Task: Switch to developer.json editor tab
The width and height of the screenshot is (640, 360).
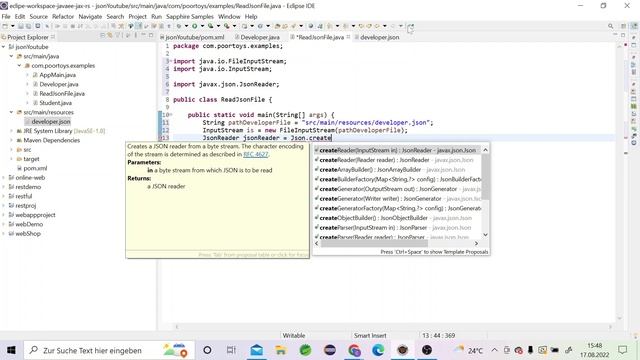Action: tap(380, 37)
